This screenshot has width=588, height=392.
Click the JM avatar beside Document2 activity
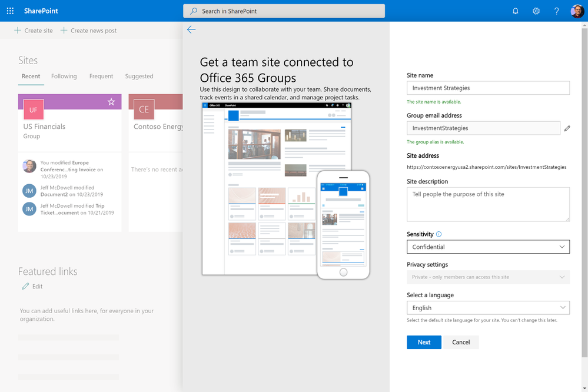click(29, 191)
